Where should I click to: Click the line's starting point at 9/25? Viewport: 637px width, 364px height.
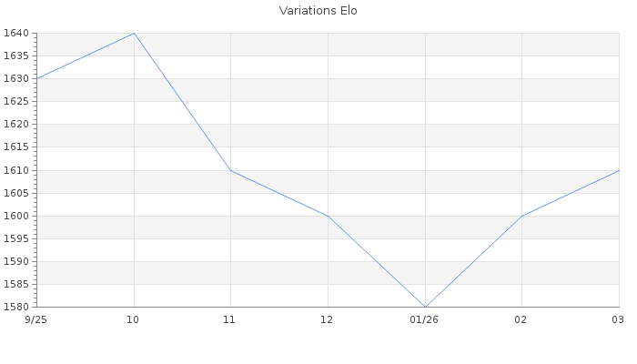point(37,78)
